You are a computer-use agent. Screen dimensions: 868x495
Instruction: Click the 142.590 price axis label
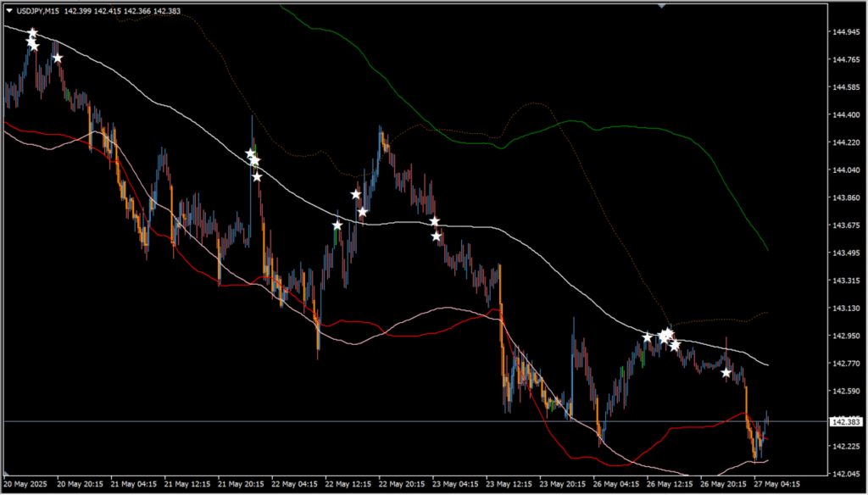pyautogui.click(x=846, y=392)
